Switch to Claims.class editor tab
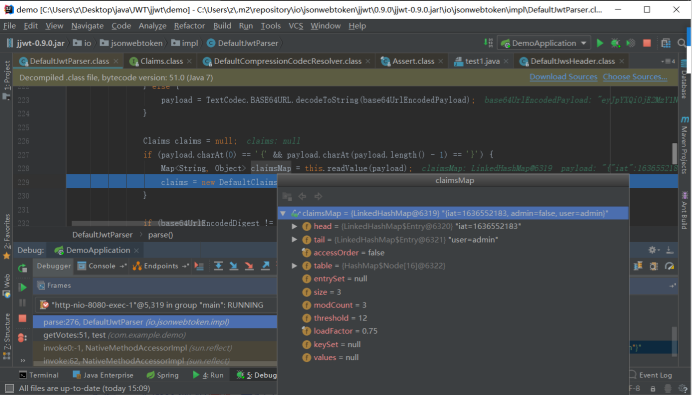Viewport: 692px width, 395px height. point(162,61)
